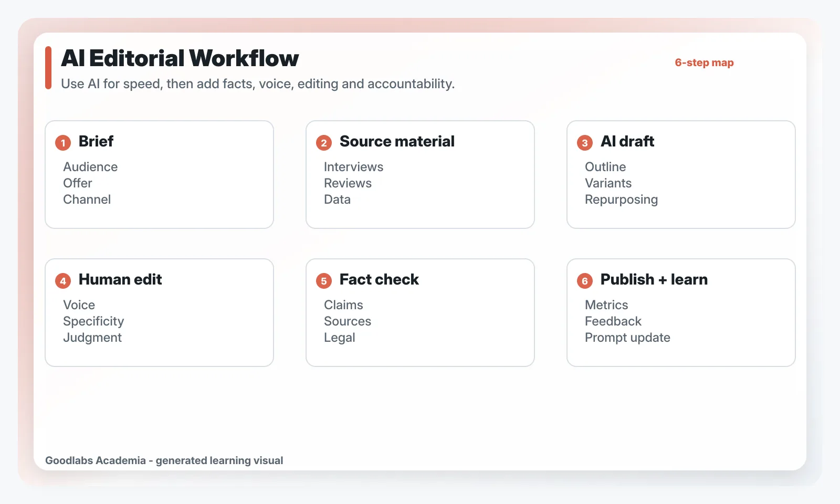Click "Variants" in the AI draft card
This screenshot has height=504, width=840.
tap(608, 183)
